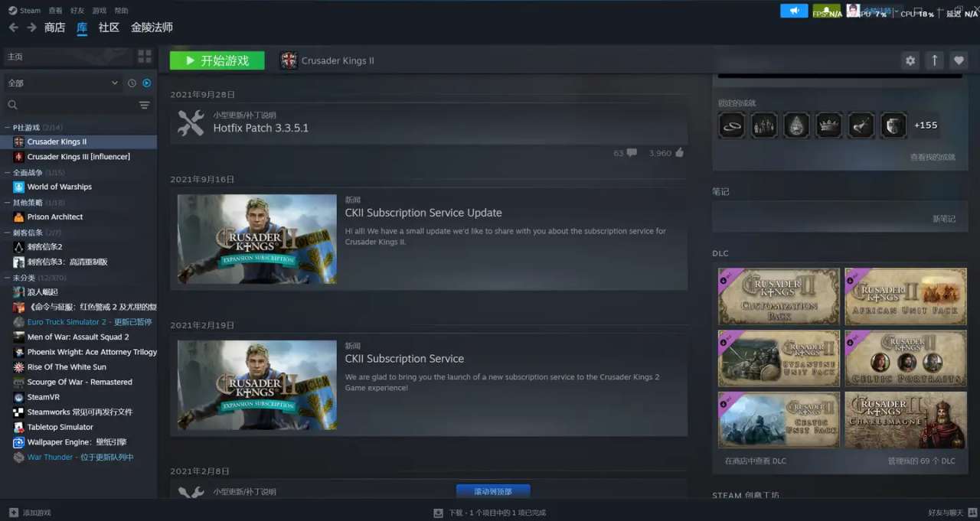Image resolution: width=980 pixels, height=521 pixels.
Task: Click the recent activity clock icon
Action: 132,83
